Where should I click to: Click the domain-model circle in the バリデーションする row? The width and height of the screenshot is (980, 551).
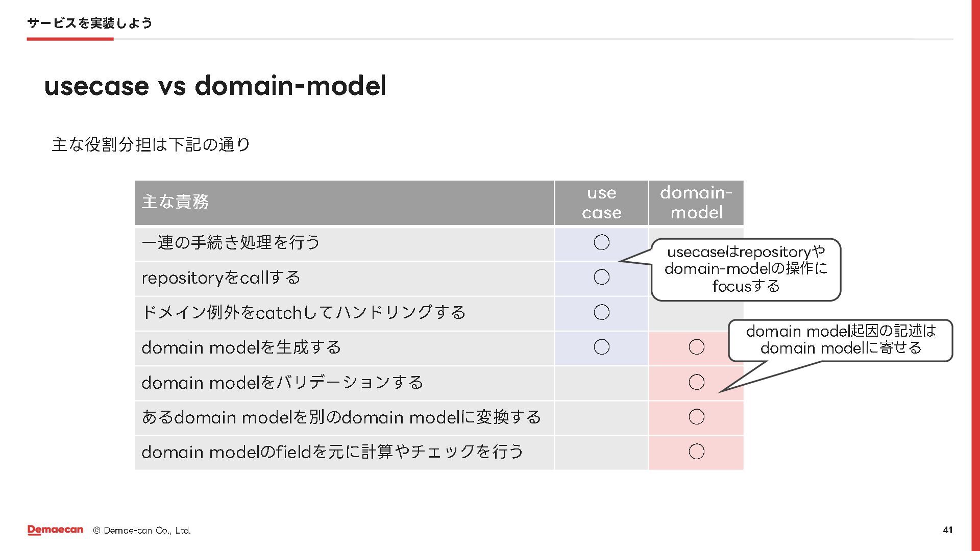tap(696, 382)
